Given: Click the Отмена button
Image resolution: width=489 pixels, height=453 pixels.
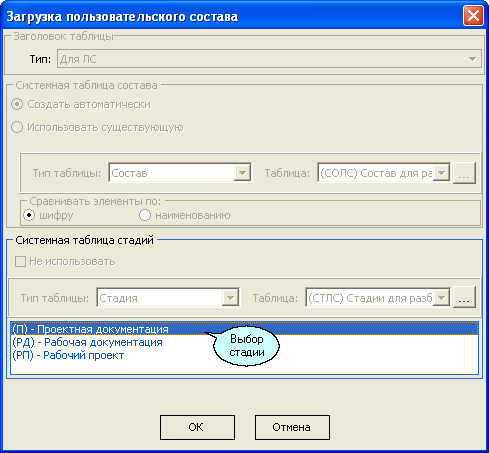Looking at the screenshot, I should 292,427.
